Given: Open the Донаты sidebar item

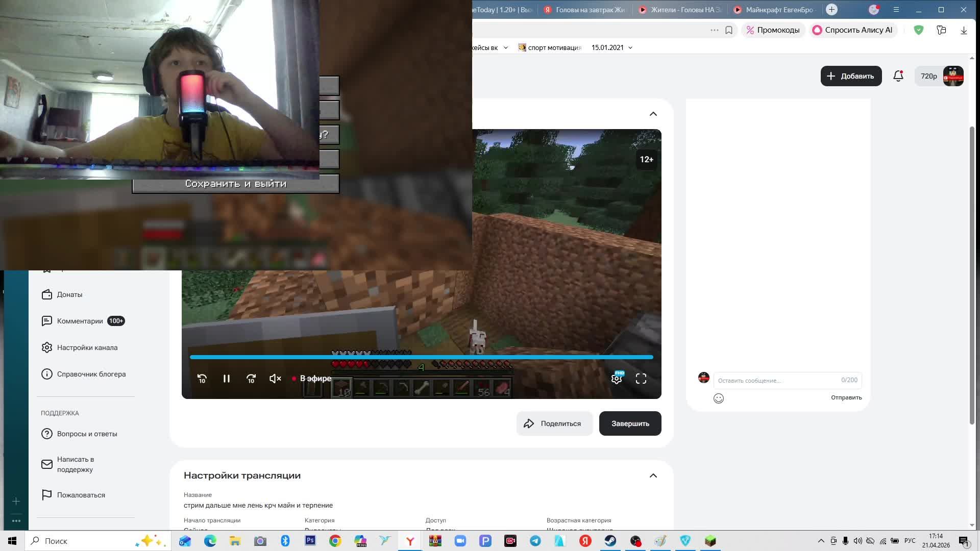Looking at the screenshot, I should (x=69, y=294).
